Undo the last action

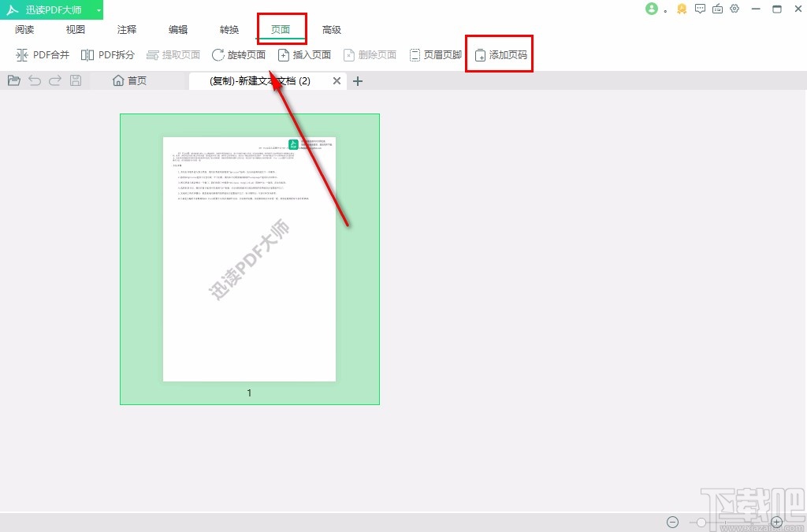(34, 80)
